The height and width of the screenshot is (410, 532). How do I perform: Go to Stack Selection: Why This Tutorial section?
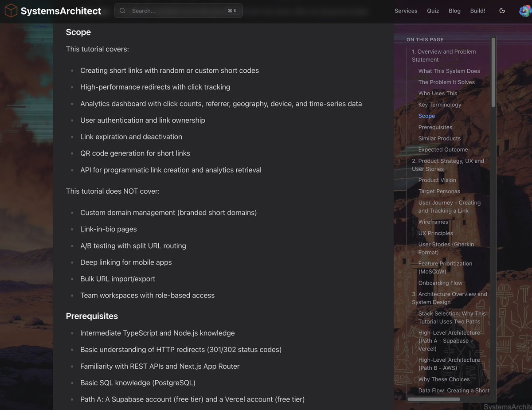(x=452, y=317)
